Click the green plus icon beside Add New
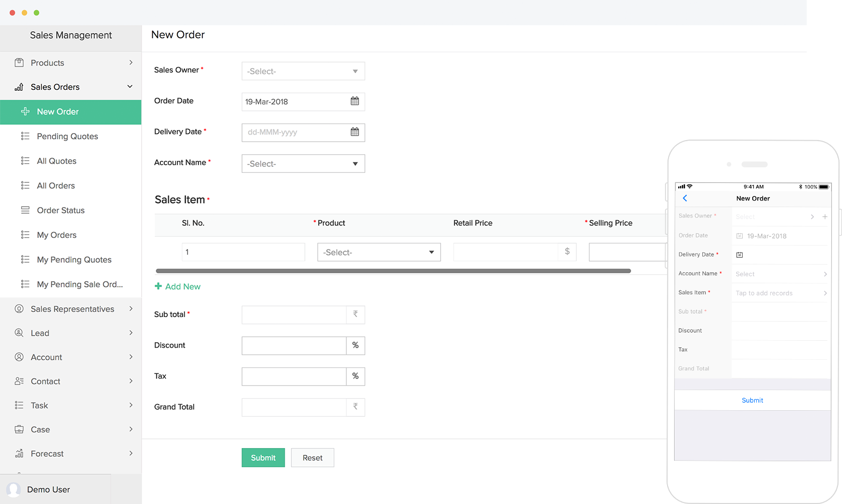The height and width of the screenshot is (504, 842). (x=158, y=286)
